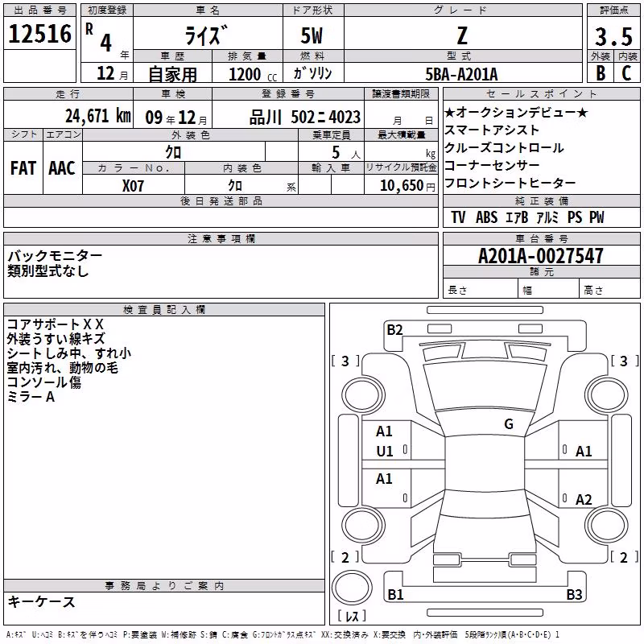Click the ABS equipment label
The height and width of the screenshot is (644, 644).
487,217
